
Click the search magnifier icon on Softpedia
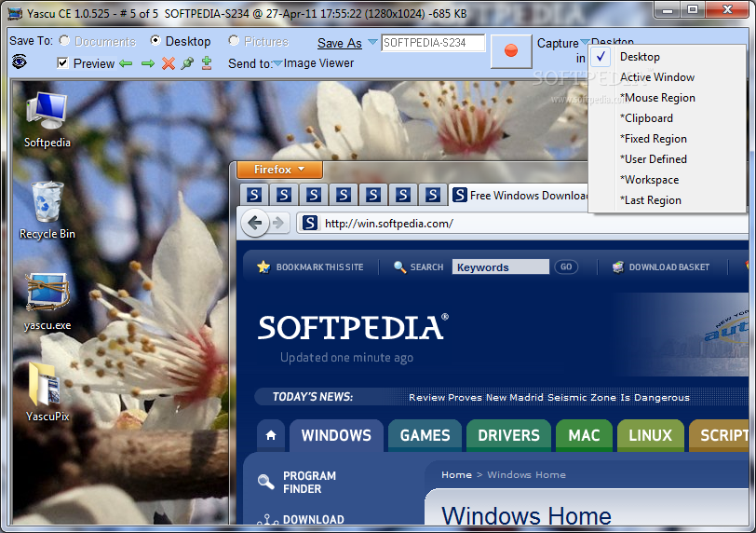coord(399,266)
